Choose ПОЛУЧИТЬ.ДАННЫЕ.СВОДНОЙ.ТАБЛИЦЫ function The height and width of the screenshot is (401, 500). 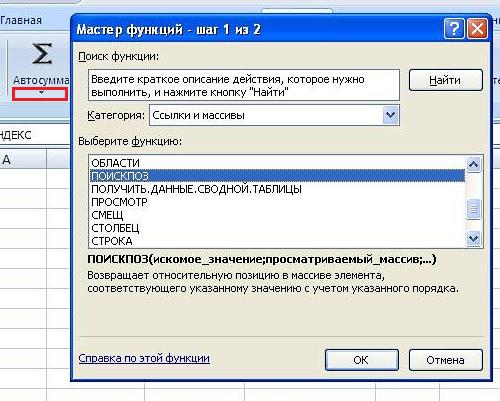pyautogui.click(x=197, y=189)
